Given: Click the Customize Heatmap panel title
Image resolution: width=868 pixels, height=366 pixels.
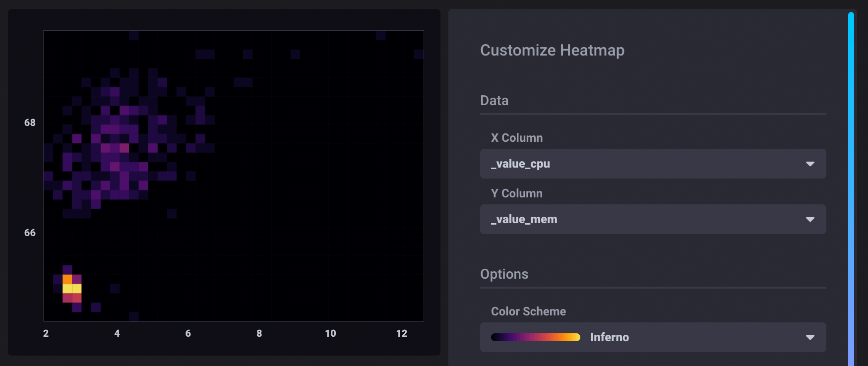Looking at the screenshot, I should tap(552, 50).
